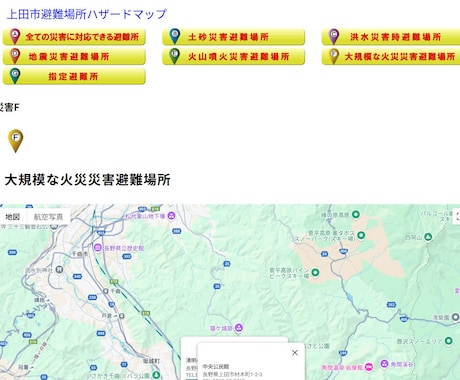This screenshot has width=460, height=380.
Task: Click the red A pin icon
Action: (x=15, y=36)
